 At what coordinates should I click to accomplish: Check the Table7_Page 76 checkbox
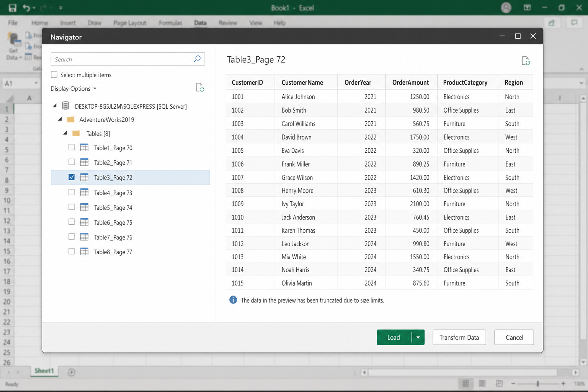click(72, 237)
